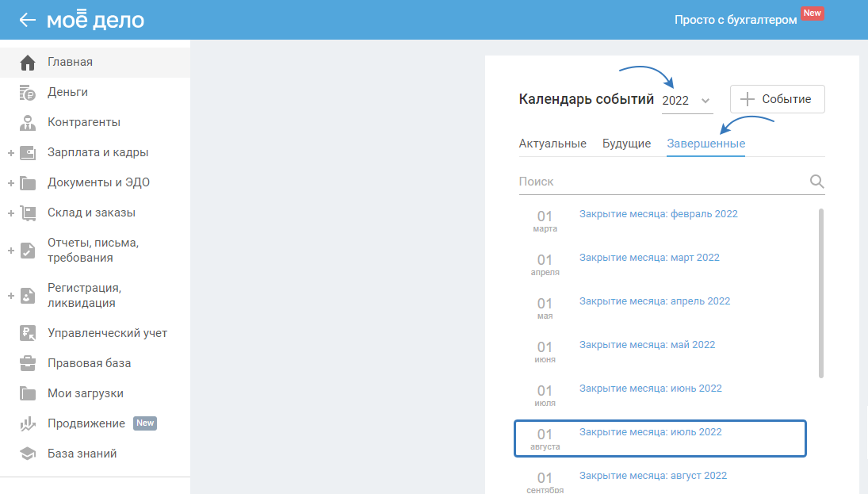Expand Склад и заказы with plus
This screenshot has width=868, height=494.
pos(10,213)
